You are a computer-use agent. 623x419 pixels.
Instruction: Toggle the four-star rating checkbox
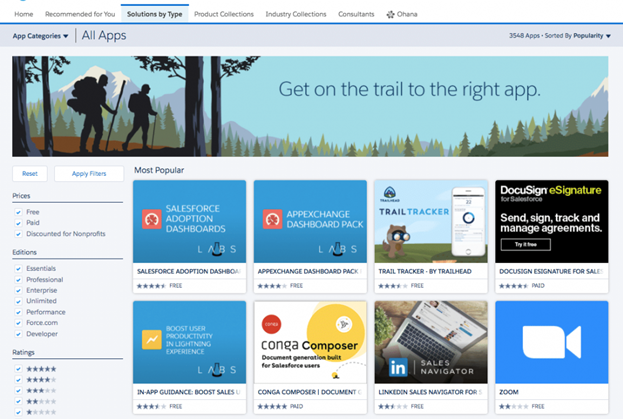click(x=18, y=380)
